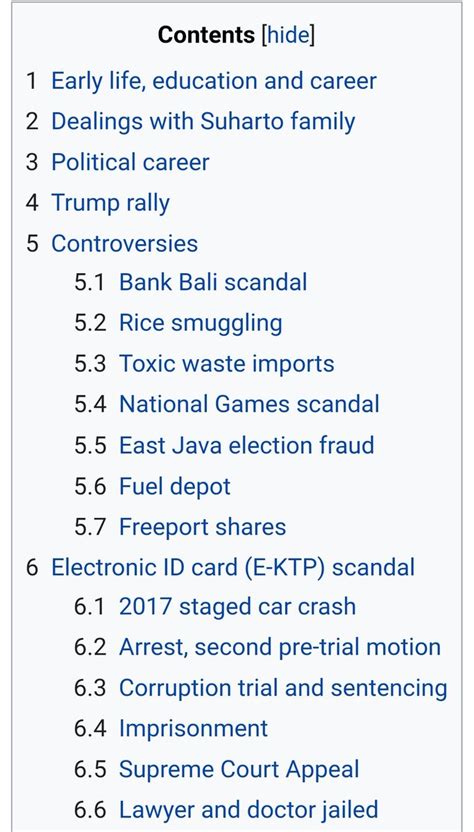
Task: Hide the Contents table via hide link
Action: pos(287,35)
